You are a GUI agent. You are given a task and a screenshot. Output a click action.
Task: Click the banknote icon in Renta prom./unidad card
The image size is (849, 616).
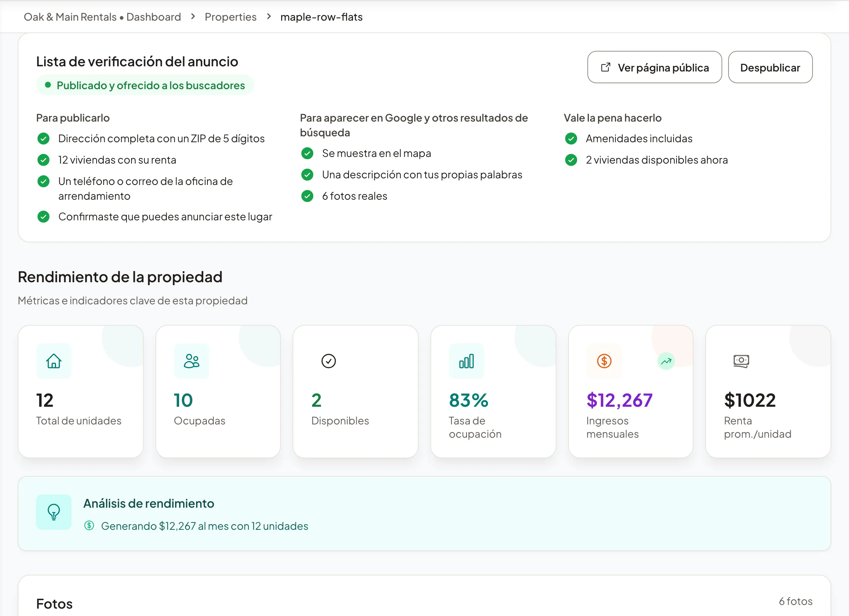741,361
